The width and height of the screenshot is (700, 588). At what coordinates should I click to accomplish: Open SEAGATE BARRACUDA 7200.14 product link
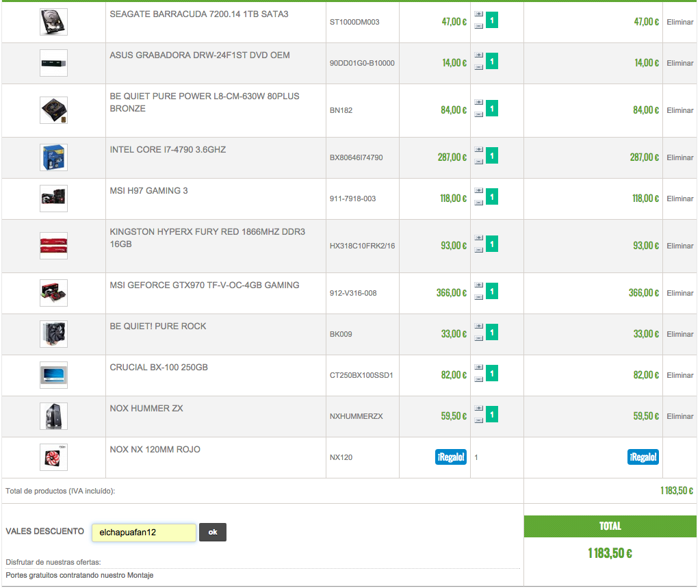point(199,14)
